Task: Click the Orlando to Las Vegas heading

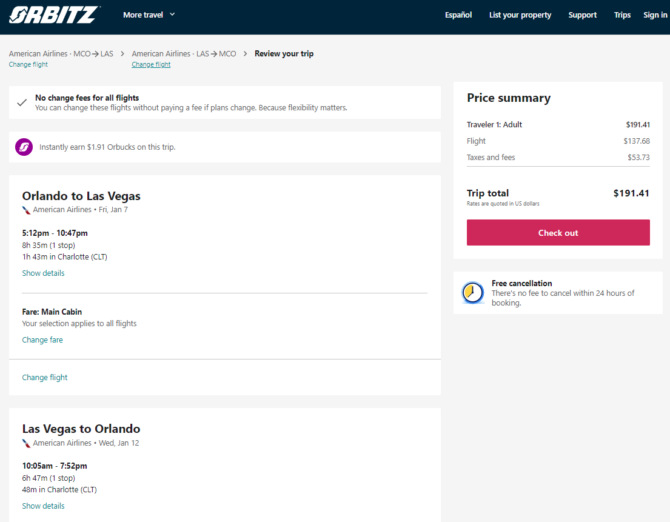Action: [81, 196]
